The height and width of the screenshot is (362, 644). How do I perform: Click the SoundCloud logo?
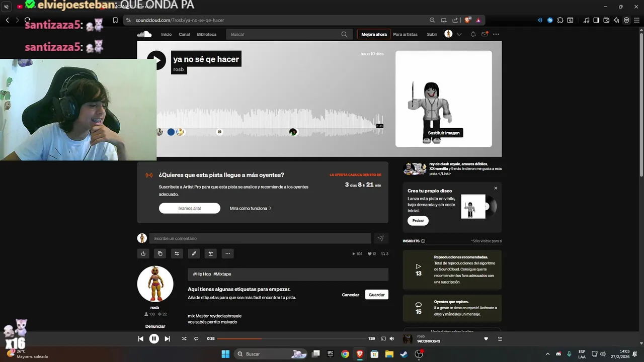(144, 34)
